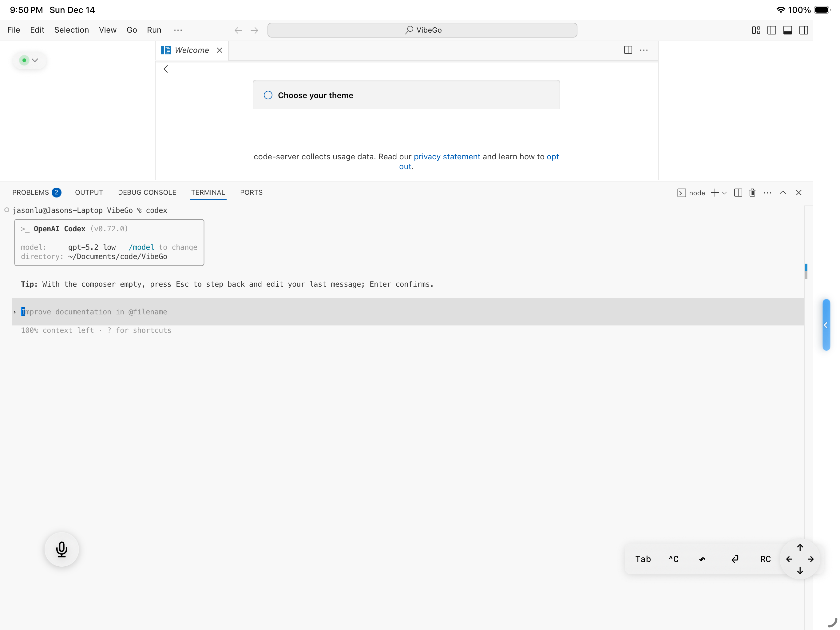Click the VibeGo command center search box

tap(422, 30)
